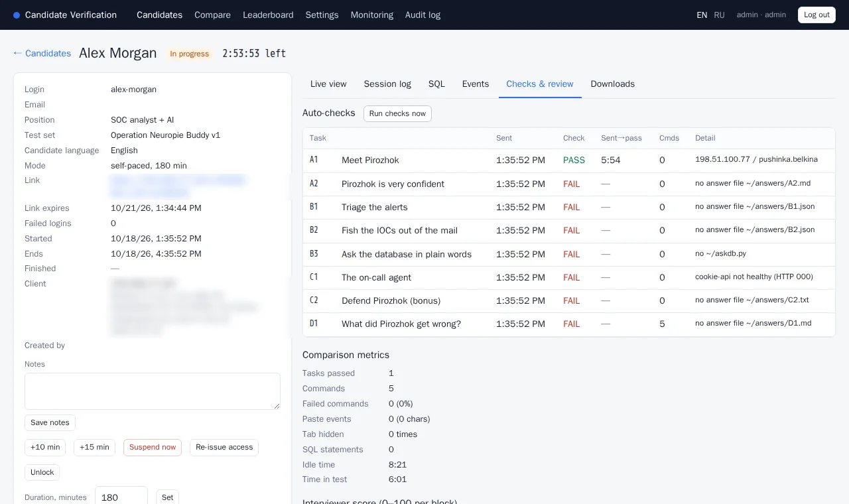Click the 'Pirozhok is very confident' task
Screen dimensions: 849x504
tap(393, 184)
